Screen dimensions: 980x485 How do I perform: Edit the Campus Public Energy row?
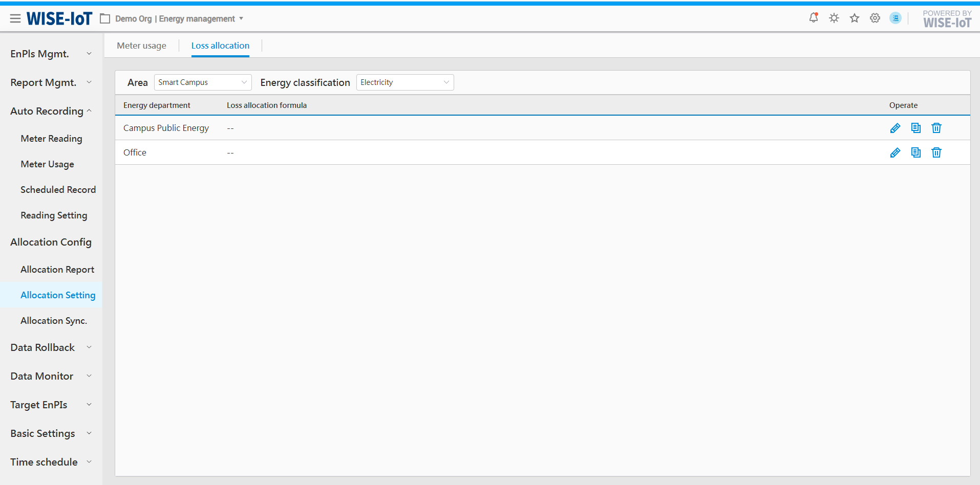(x=895, y=128)
